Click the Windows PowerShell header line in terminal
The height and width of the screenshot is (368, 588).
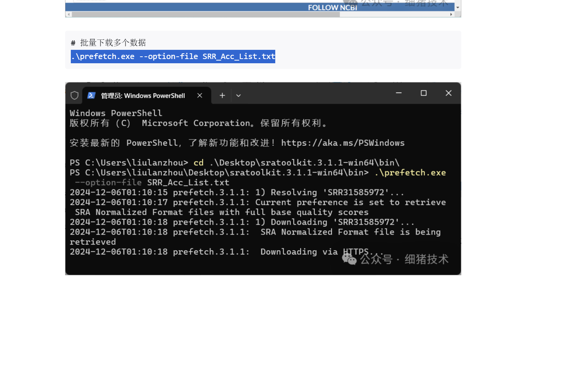[x=116, y=113]
